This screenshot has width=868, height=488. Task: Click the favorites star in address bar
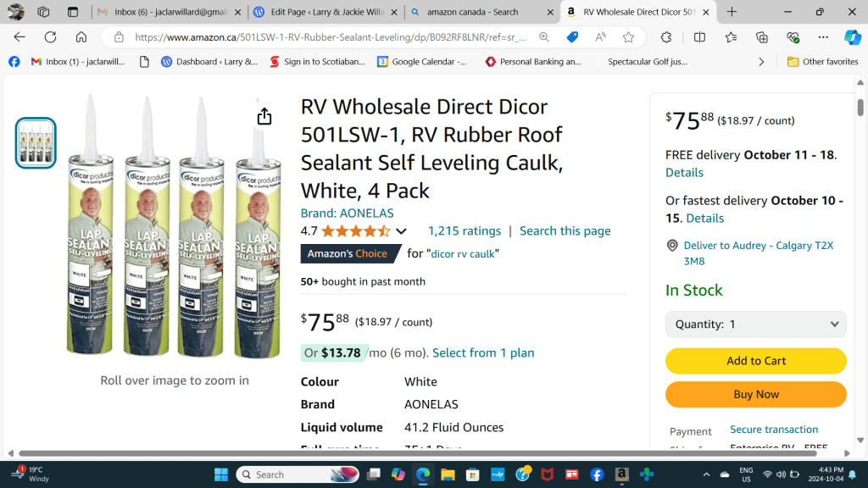pos(628,37)
